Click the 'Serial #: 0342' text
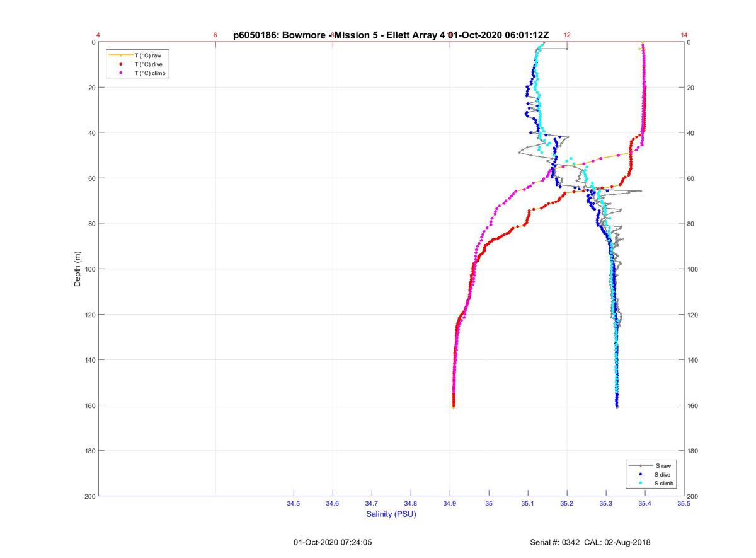This screenshot has height=558, width=756. click(556, 542)
